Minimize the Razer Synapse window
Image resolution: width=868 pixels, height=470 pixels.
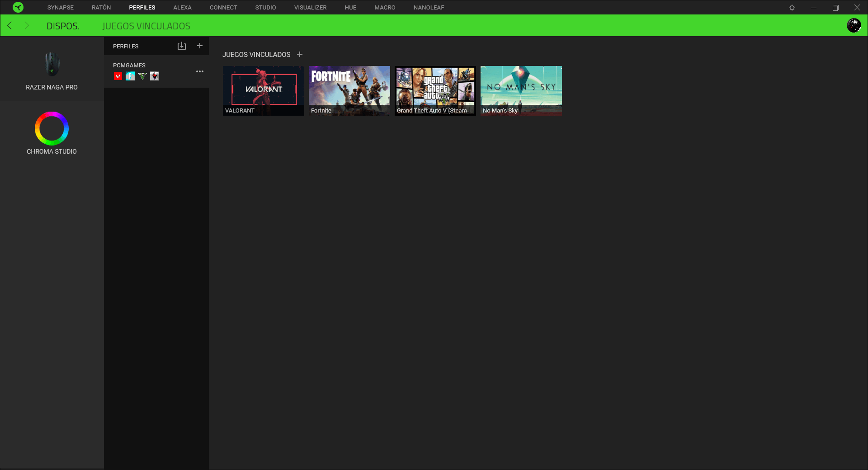pyautogui.click(x=814, y=8)
